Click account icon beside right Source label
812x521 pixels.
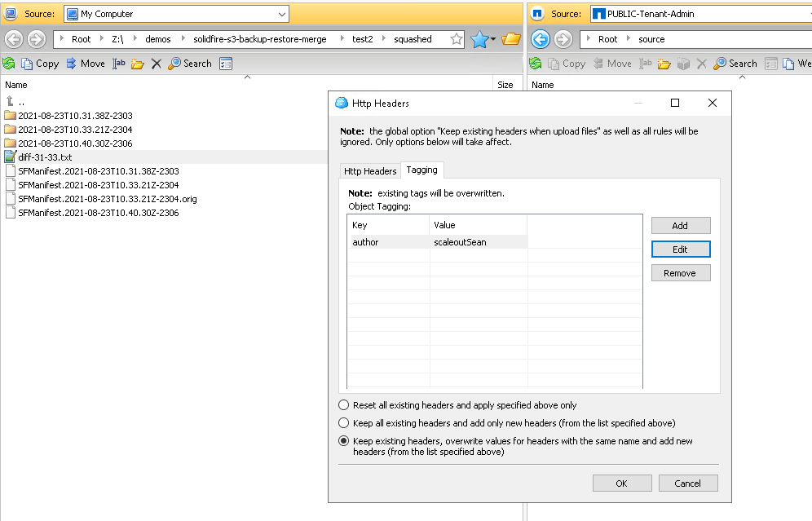[537, 14]
